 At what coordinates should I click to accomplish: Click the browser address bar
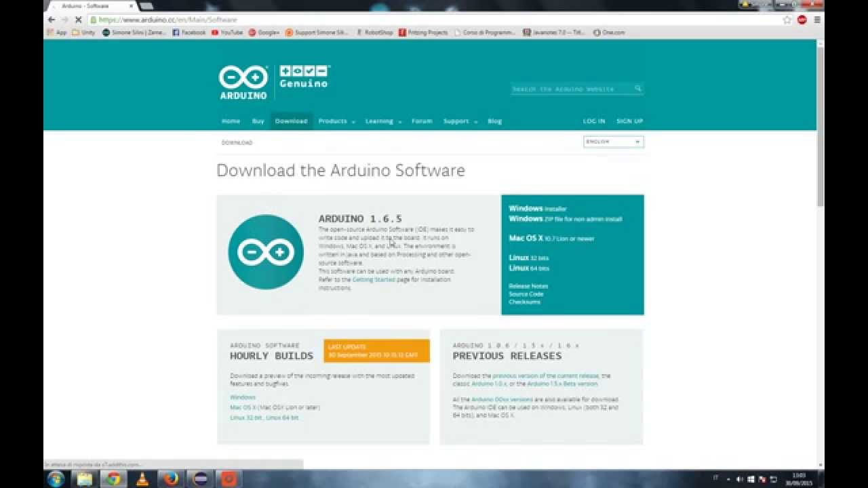[434, 20]
